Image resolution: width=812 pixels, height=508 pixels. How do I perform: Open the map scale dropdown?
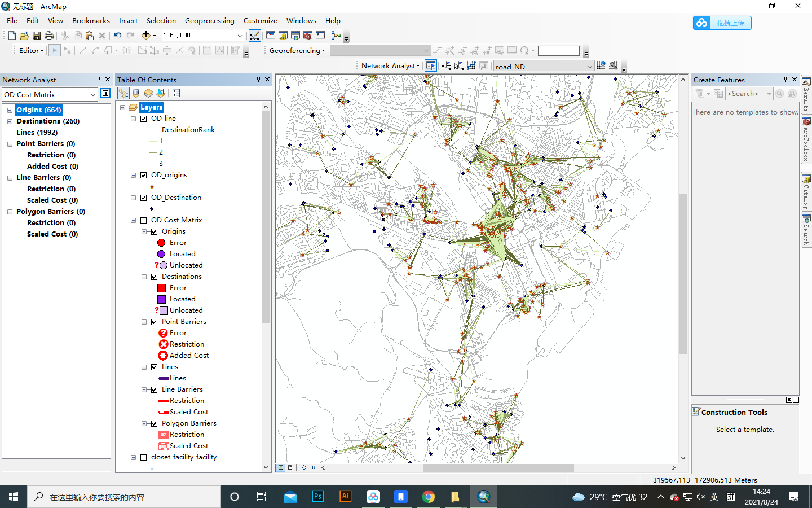[x=240, y=35]
